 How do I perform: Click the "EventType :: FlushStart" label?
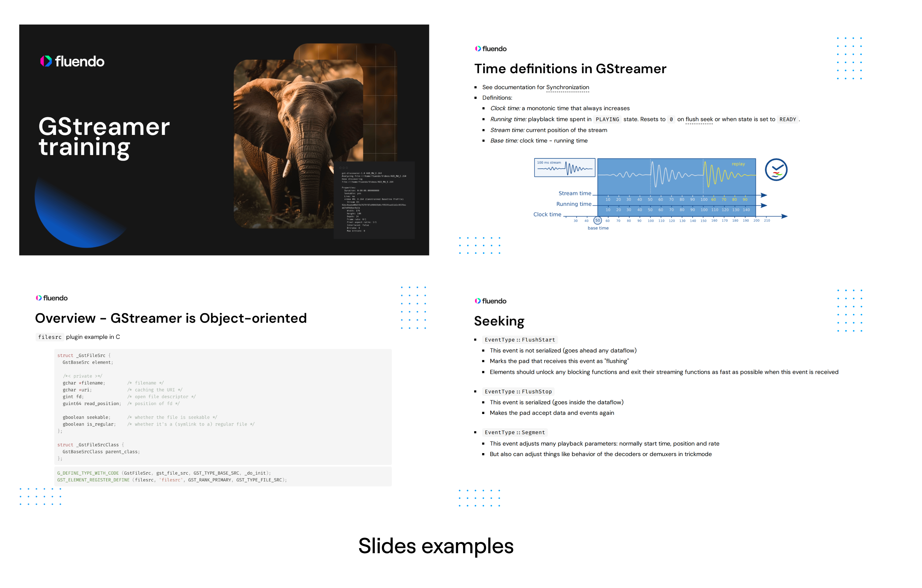tap(520, 340)
